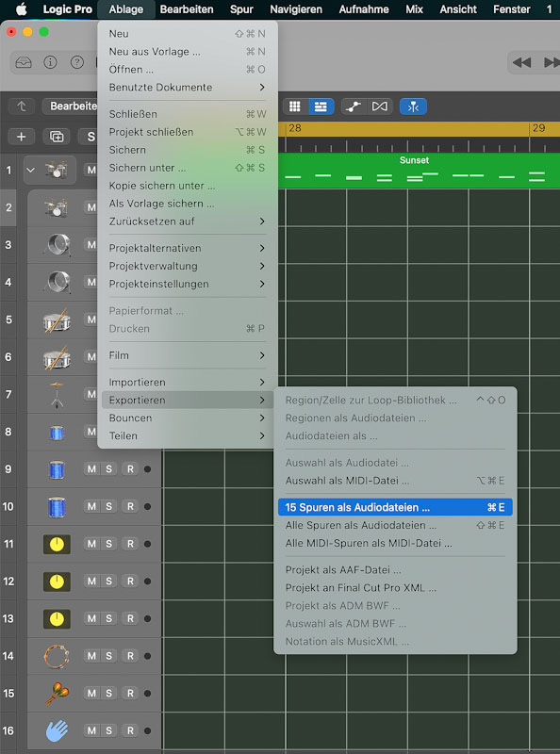Click the up-arrow hierarchy icon
Image resolution: width=560 pixels, height=754 pixels.
[x=22, y=107]
